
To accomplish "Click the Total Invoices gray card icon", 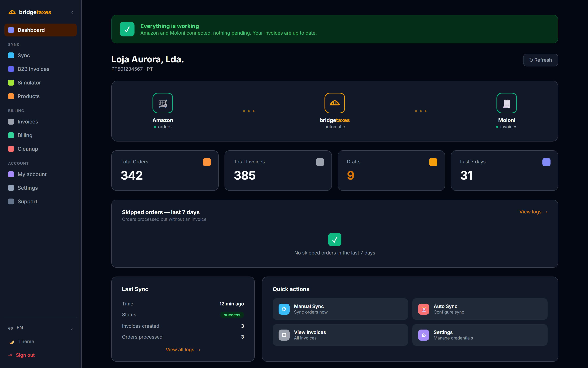I will (x=320, y=162).
